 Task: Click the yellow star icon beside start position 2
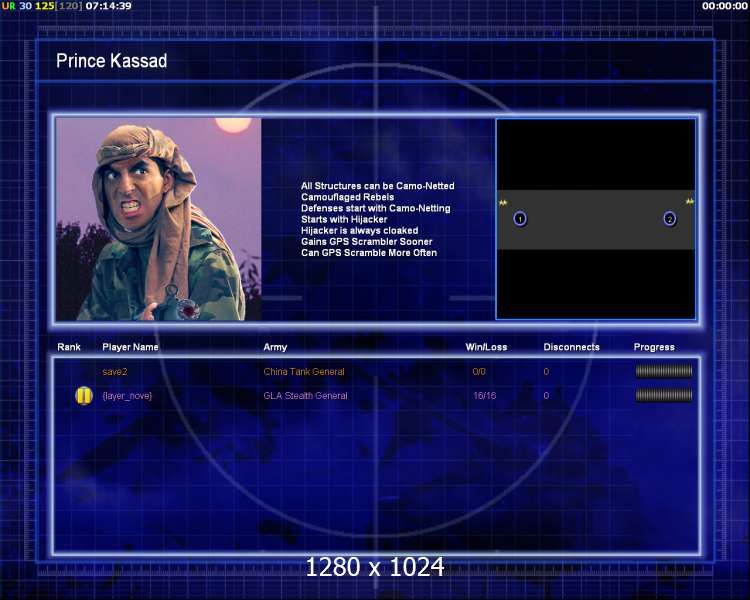(x=689, y=201)
